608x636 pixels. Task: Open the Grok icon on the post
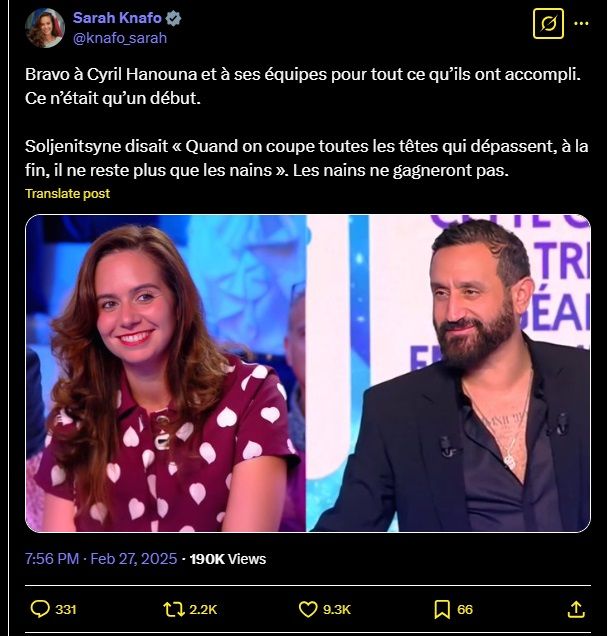(x=547, y=23)
